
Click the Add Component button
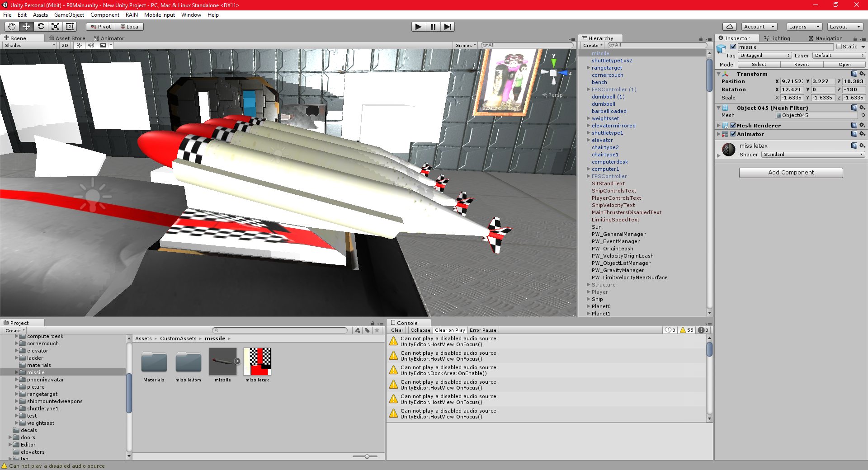point(791,173)
